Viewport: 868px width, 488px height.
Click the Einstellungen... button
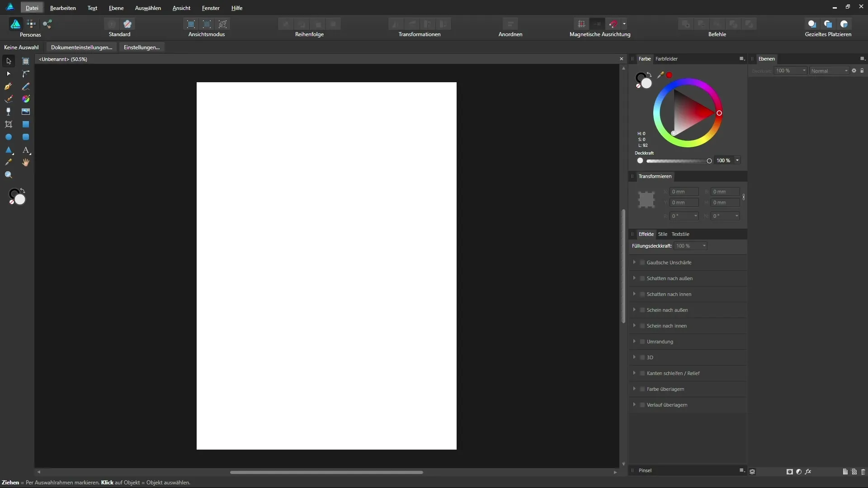[142, 47]
